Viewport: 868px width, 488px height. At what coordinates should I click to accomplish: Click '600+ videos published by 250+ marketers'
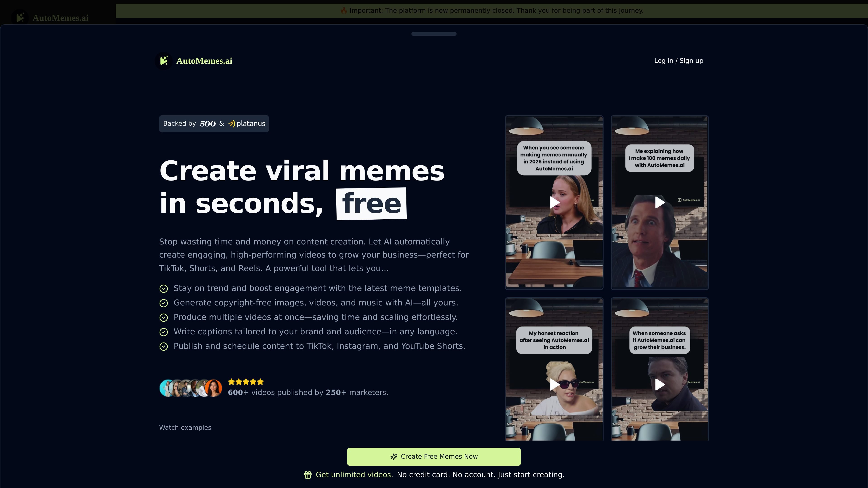(308, 393)
